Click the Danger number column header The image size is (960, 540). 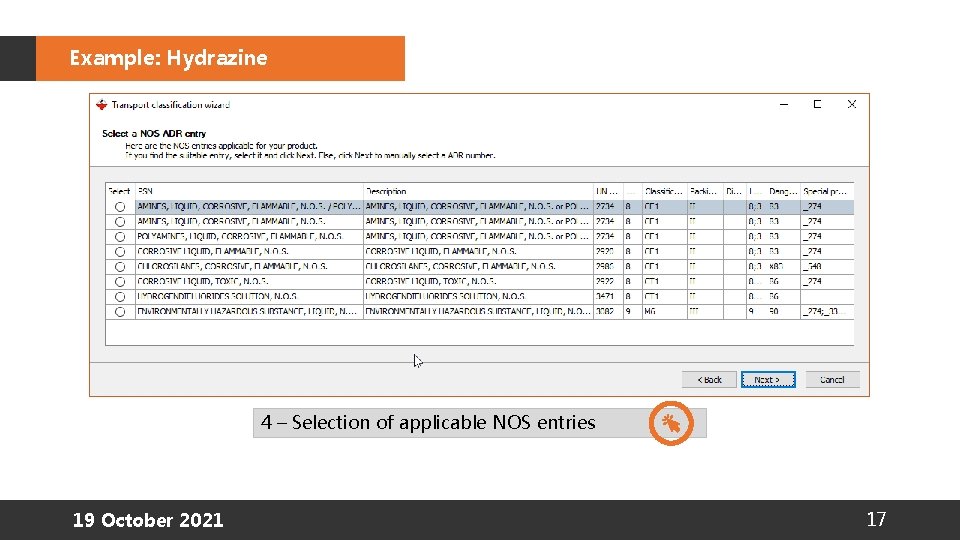784,191
